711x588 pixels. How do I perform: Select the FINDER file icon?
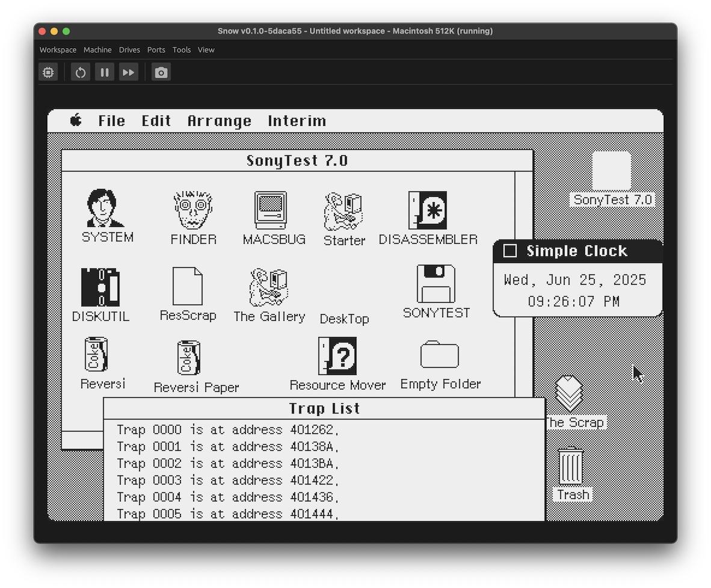(x=193, y=209)
